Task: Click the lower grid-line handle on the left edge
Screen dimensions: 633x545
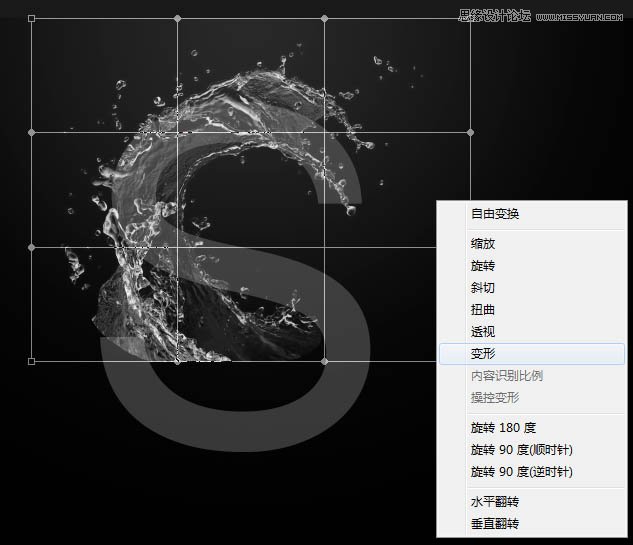Action: coord(32,247)
